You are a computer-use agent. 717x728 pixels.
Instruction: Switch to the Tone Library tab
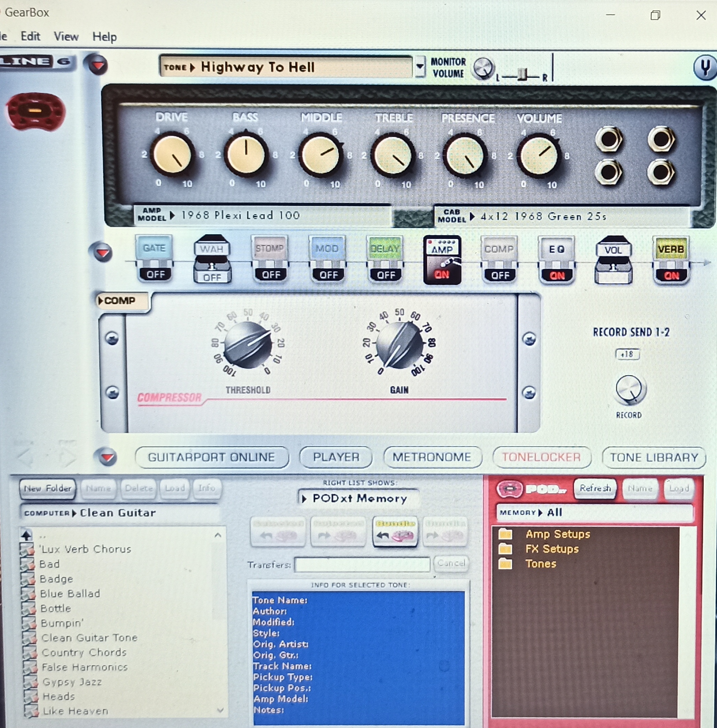coord(654,457)
